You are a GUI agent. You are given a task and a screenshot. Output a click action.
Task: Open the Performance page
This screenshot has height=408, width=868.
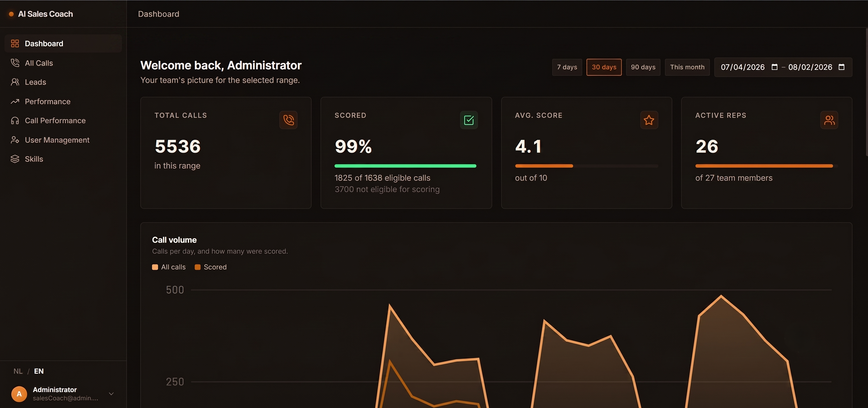[63, 101]
